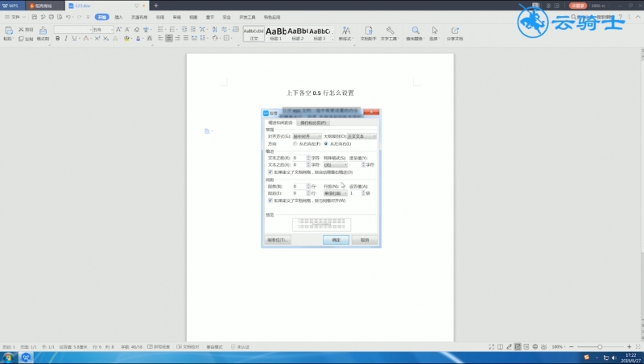Apply superscript formatting
Viewport: 644px width, 364px height.
[97, 38]
